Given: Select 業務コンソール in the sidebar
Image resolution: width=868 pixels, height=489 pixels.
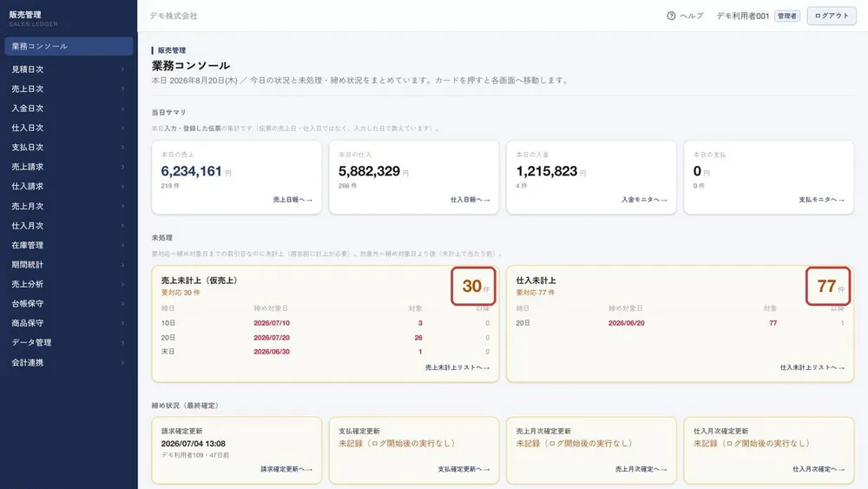Looking at the screenshot, I should pyautogui.click(x=69, y=46).
